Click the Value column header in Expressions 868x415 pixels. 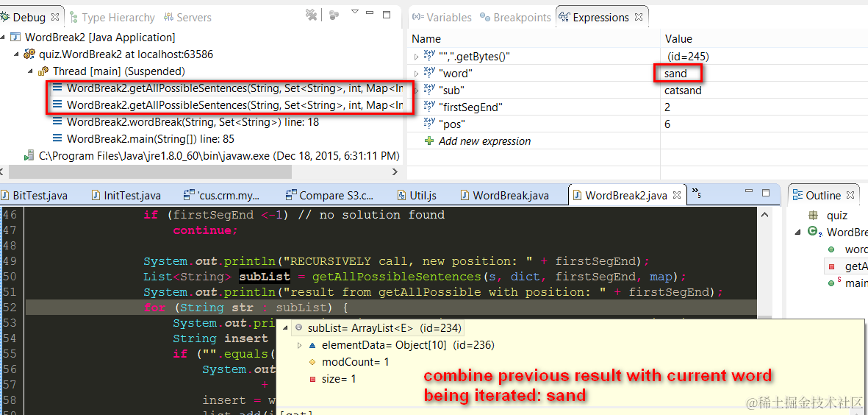tap(764, 39)
